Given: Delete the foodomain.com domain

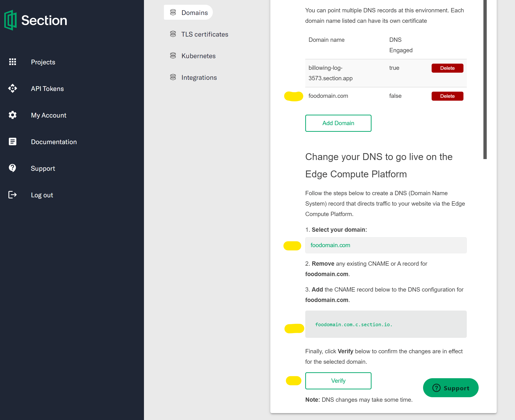Looking at the screenshot, I should click(447, 96).
